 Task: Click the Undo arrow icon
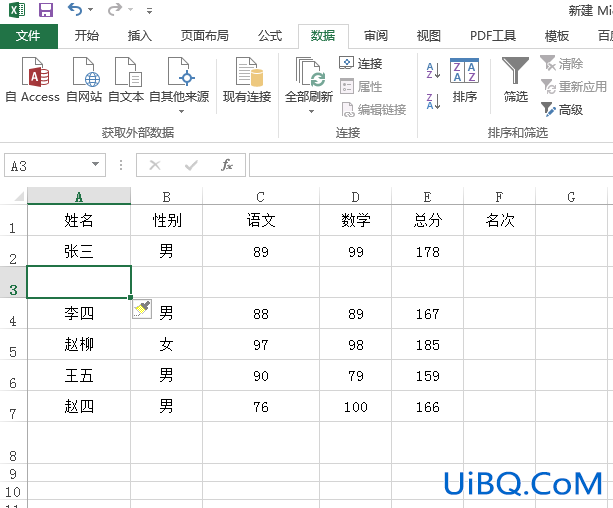click(x=75, y=9)
